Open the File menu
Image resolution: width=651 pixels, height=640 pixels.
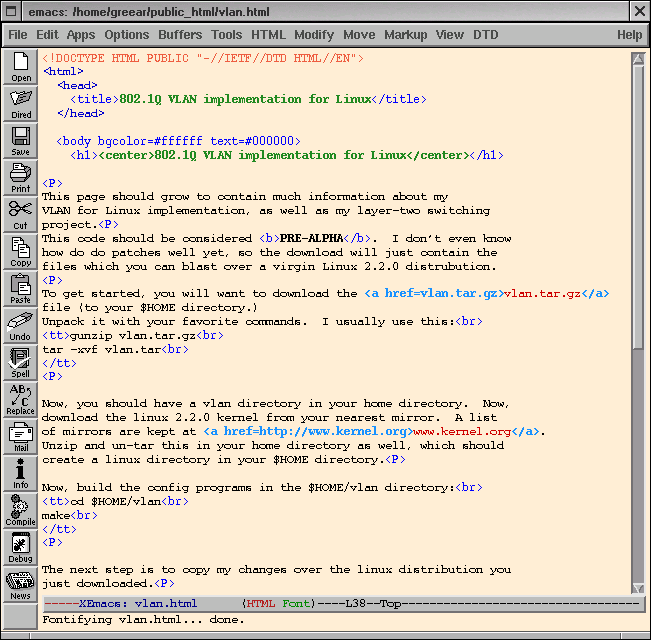pyautogui.click(x=18, y=35)
